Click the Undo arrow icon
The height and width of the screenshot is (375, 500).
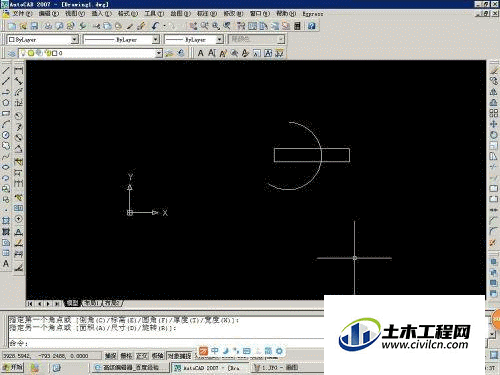tap(155, 26)
